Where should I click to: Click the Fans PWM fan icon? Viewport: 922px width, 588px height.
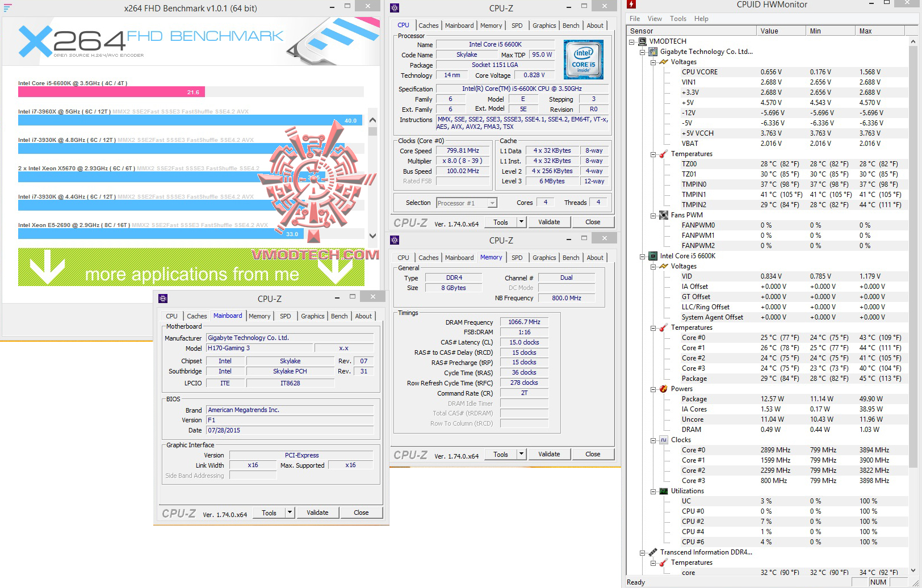(x=664, y=215)
